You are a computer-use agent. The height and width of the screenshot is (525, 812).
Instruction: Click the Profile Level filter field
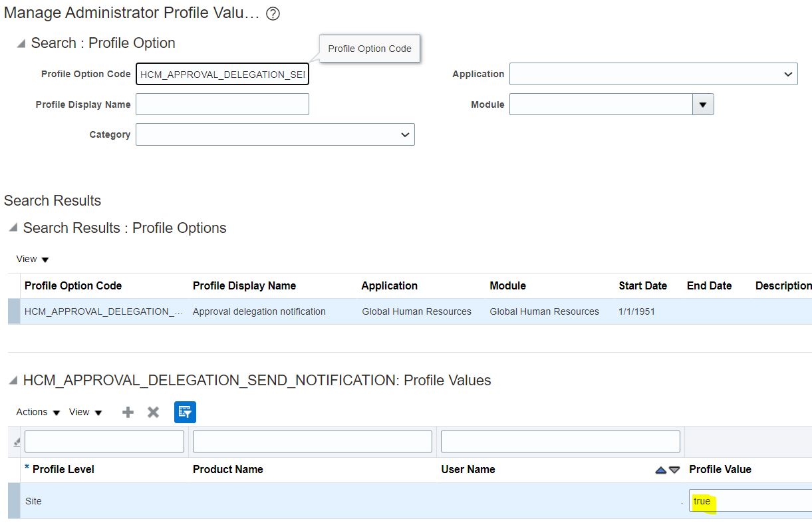click(x=104, y=442)
